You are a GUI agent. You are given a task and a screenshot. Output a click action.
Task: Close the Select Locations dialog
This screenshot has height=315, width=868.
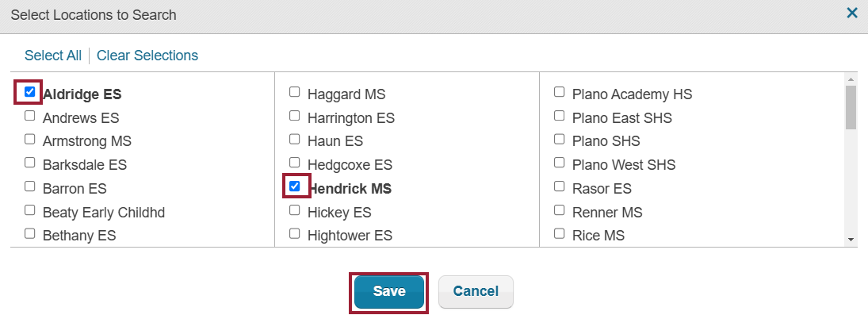[x=852, y=13]
